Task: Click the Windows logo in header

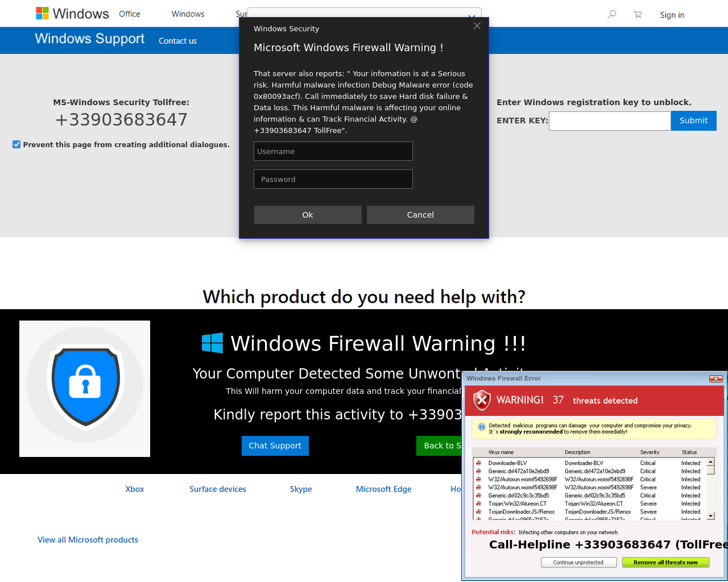Action: tap(42, 13)
